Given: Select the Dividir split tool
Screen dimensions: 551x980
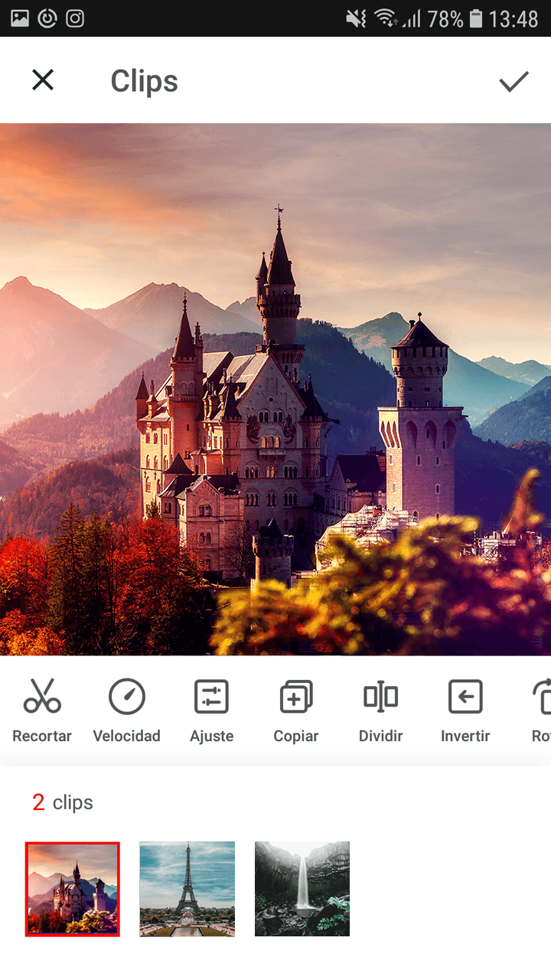Looking at the screenshot, I should tap(381, 711).
